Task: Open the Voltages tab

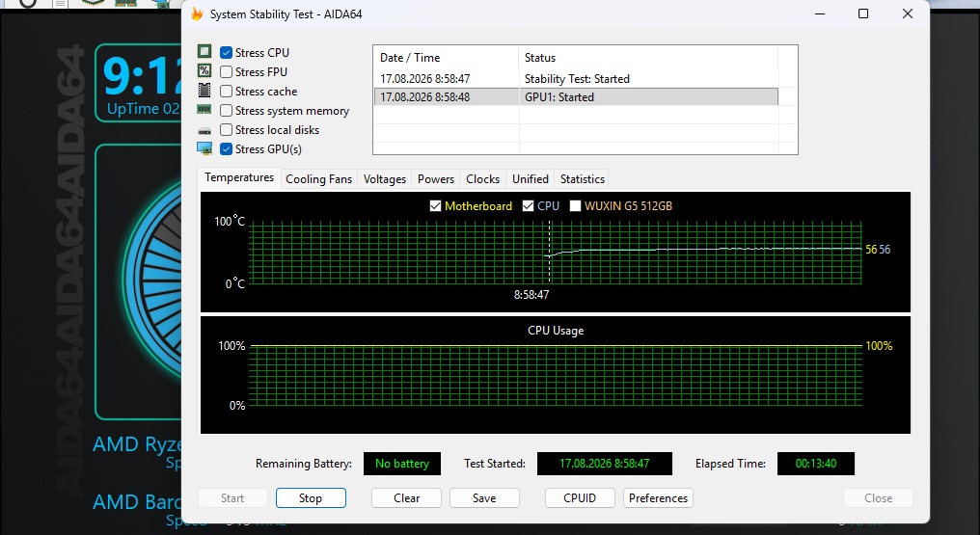Action: tap(385, 179)
